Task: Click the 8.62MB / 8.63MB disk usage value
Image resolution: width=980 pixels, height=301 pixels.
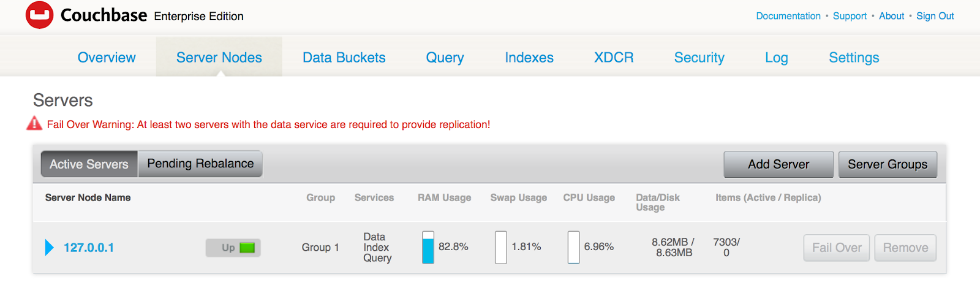Action: click(x=673, y=247)
